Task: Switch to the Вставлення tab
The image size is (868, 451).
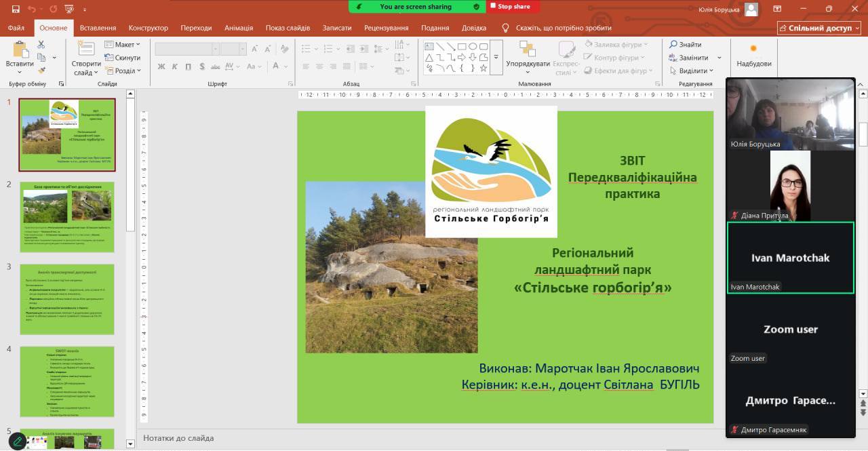Action: pyautogui.click(x=98, y=28)
